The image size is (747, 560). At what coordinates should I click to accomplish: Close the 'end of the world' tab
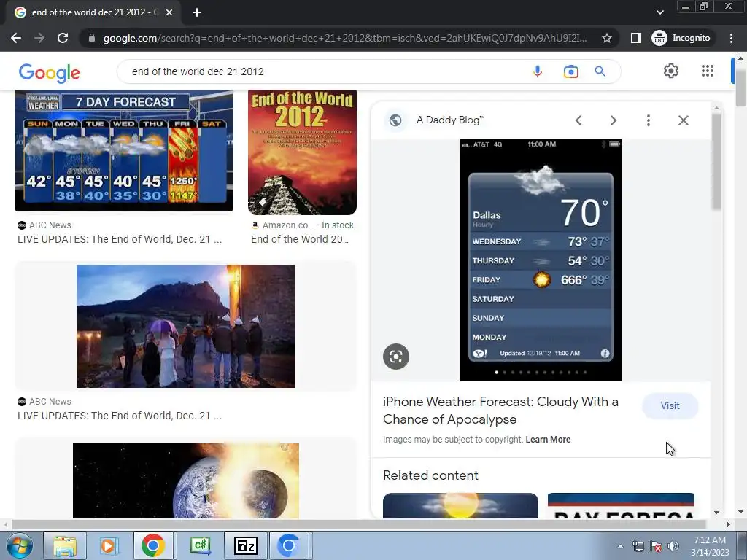169,12
